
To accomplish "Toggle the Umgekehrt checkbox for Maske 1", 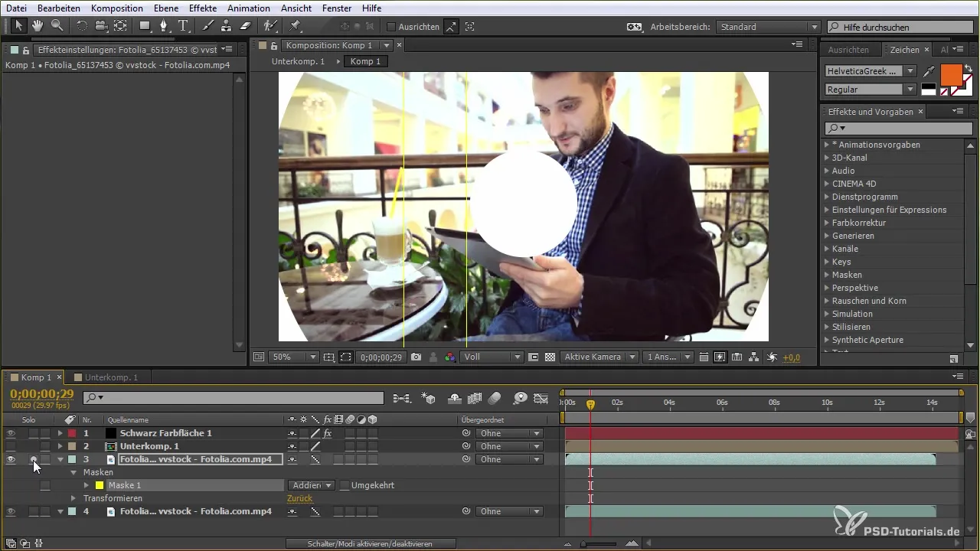I will coord(345,485).
